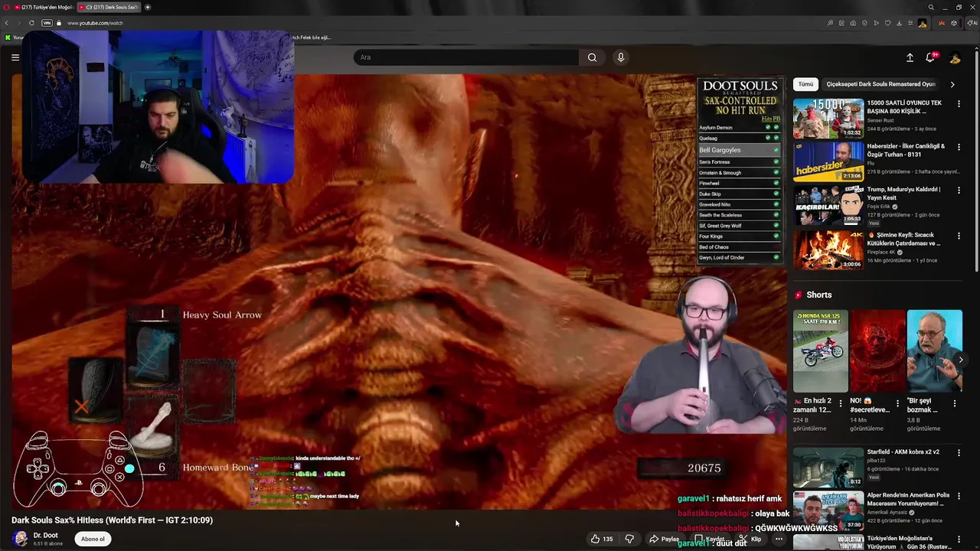Viewport: 980px width, 551px height.
Task: Click the Dark Souls Sax% Hitless video title
Action: pyautogui.click(x=113, y=520)
